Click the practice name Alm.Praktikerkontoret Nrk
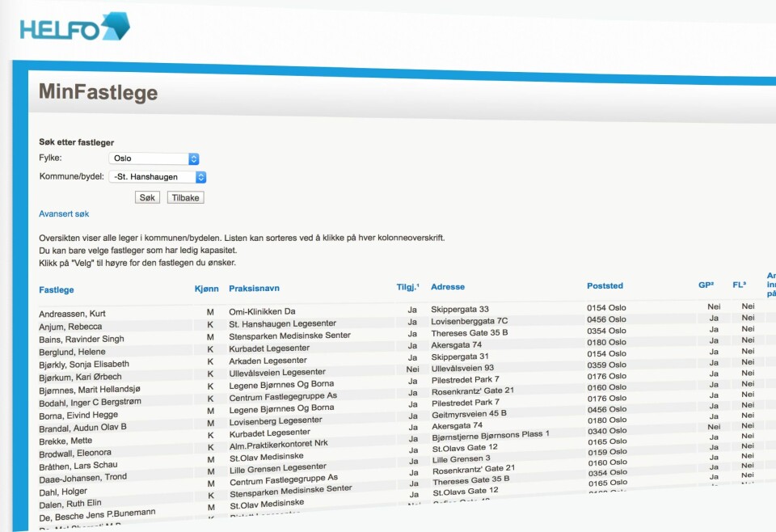 click(279, 444)
